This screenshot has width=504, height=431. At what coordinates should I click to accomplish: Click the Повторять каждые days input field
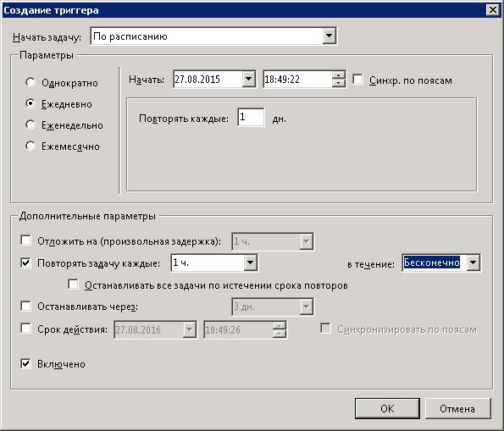(x=251, y=118)
